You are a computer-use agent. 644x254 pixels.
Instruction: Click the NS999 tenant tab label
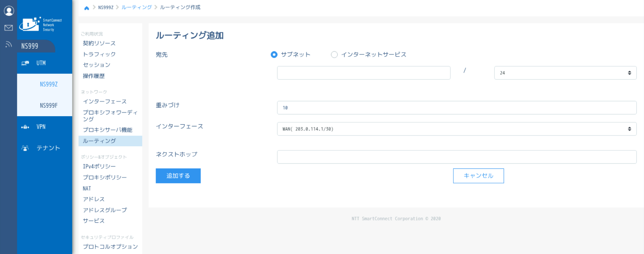coord(30,46)
